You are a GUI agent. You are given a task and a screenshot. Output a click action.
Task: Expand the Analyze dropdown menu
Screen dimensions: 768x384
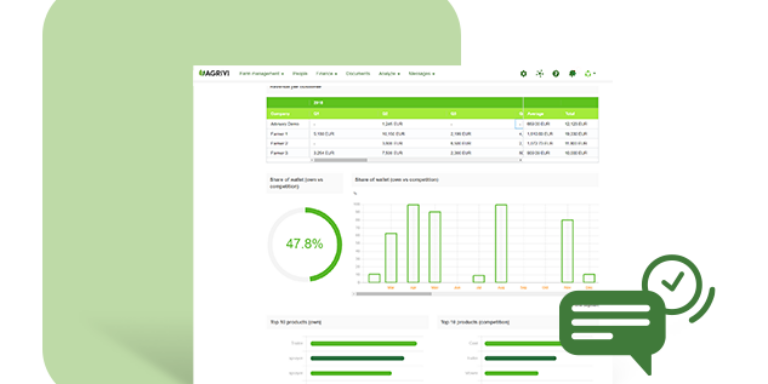pyautogui.click(x=389, y=73)
